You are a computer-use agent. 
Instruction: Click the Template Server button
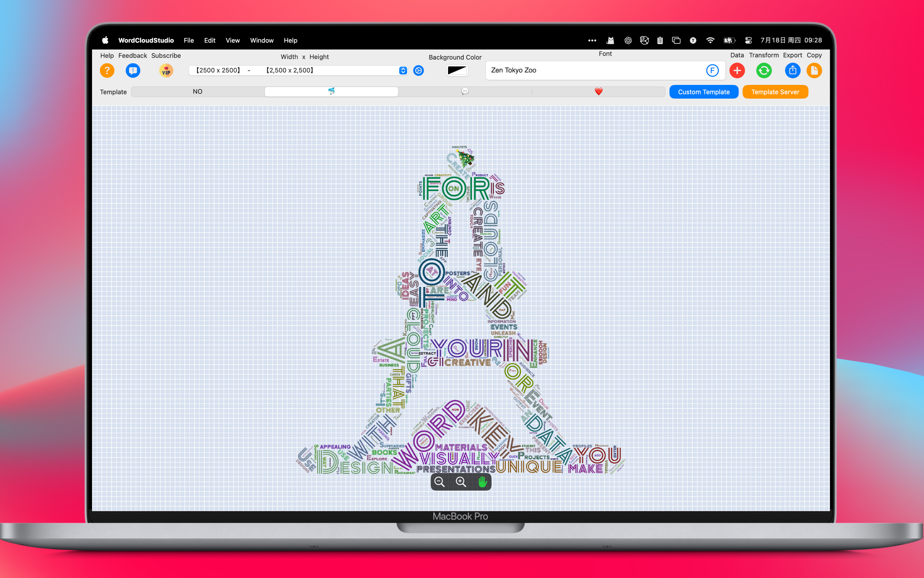pos(775,92)
